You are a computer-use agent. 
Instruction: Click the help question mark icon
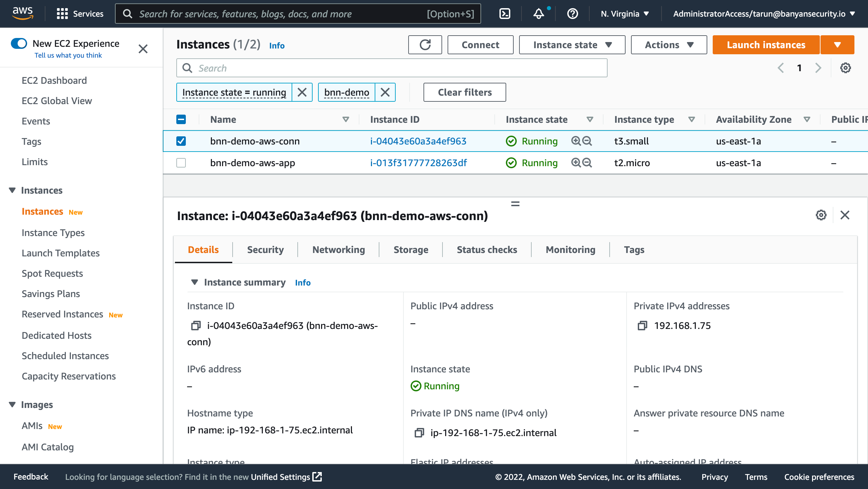[572, 14]
